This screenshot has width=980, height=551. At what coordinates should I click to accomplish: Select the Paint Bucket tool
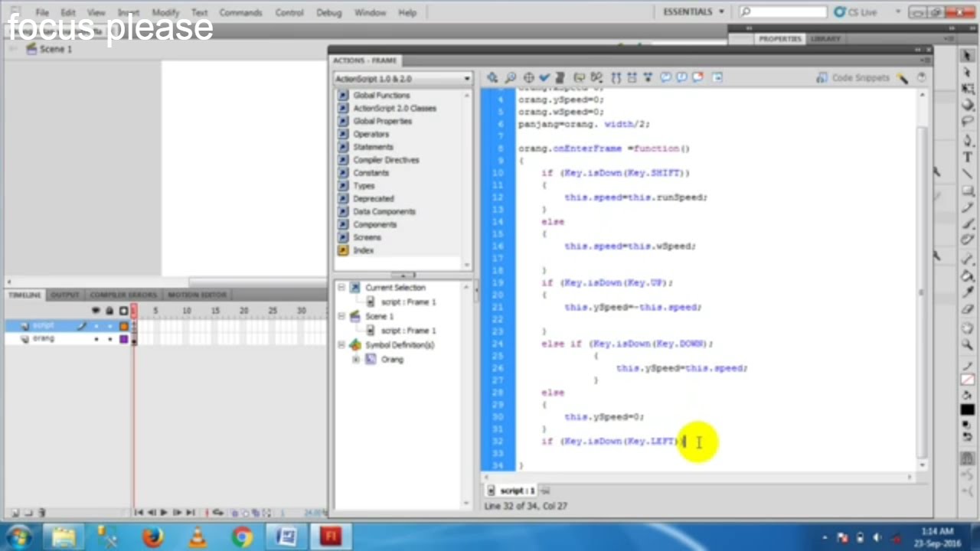point(968,276)
